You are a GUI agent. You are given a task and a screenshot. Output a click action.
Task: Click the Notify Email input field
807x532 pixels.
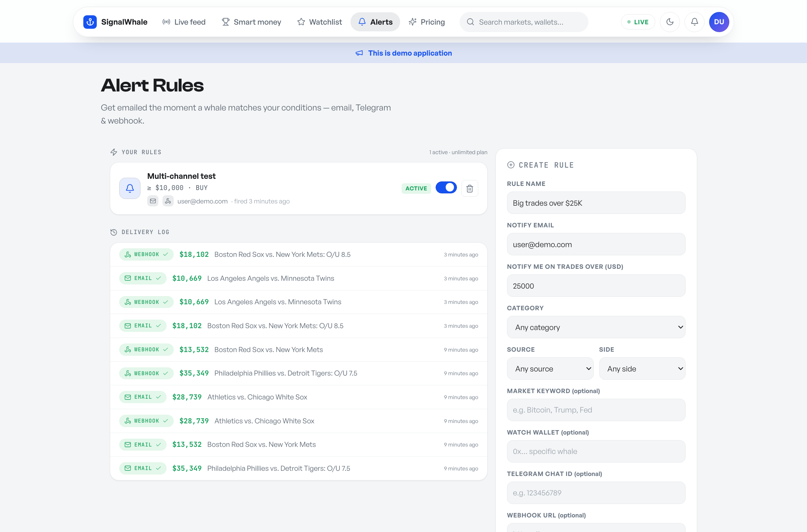(596, 245)
